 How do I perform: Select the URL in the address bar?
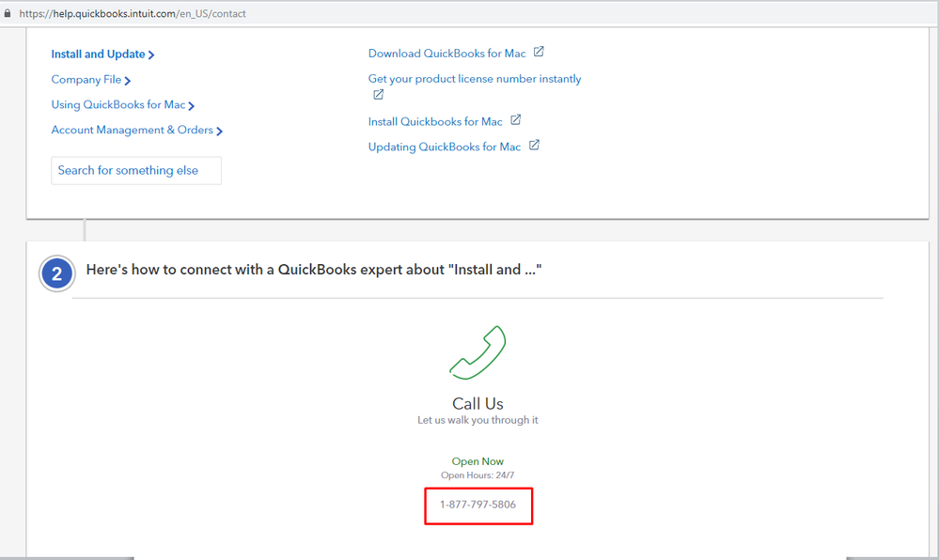pyautogui.click(x=133, y=14)
